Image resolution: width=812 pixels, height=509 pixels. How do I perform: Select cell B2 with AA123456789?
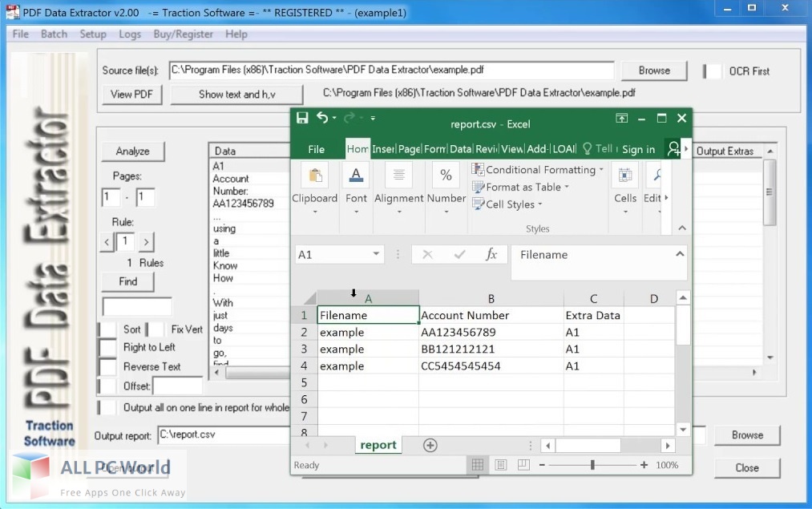491,332
